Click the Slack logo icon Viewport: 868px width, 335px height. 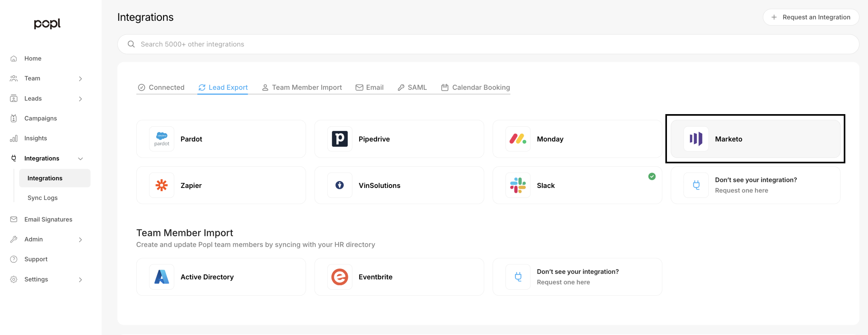tap(518, 185)
